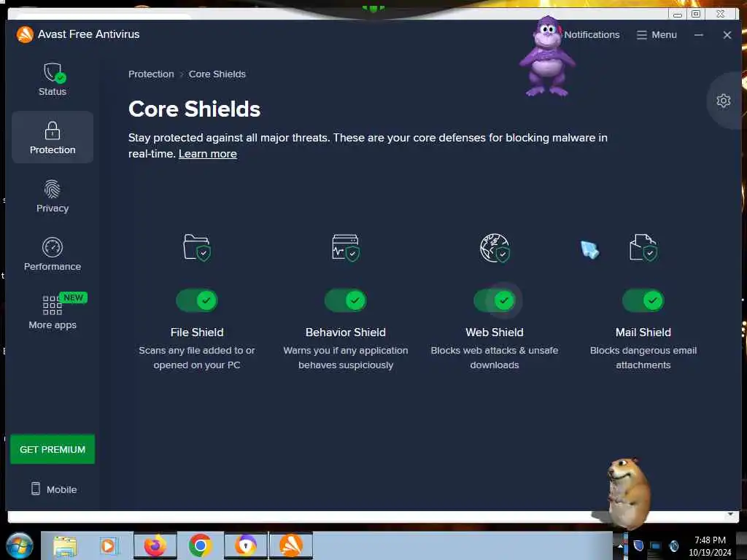Screen dimensions: 747x560
Task: Click the network icon in system tray
Action: tap(656, 545)
